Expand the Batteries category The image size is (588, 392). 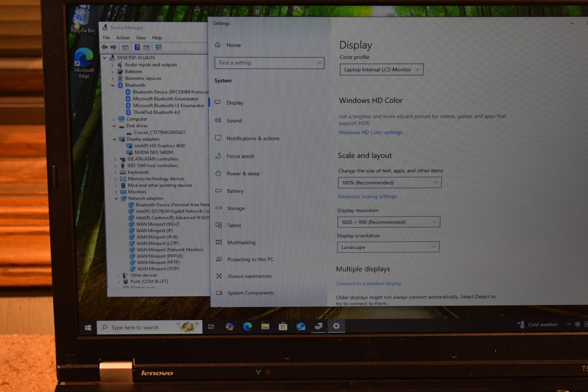coord(112,72)
